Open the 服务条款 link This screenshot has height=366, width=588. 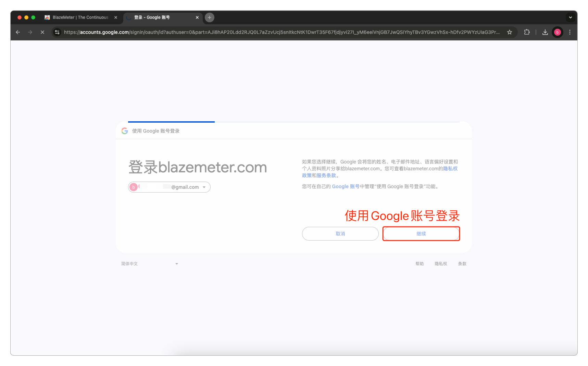click(x=326, y=175)
